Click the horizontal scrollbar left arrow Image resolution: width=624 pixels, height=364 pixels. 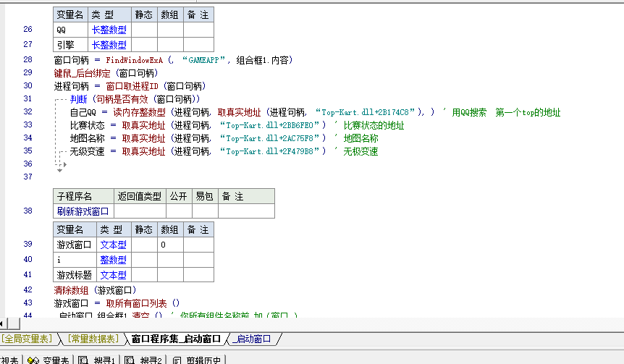(x=4, y=323)
